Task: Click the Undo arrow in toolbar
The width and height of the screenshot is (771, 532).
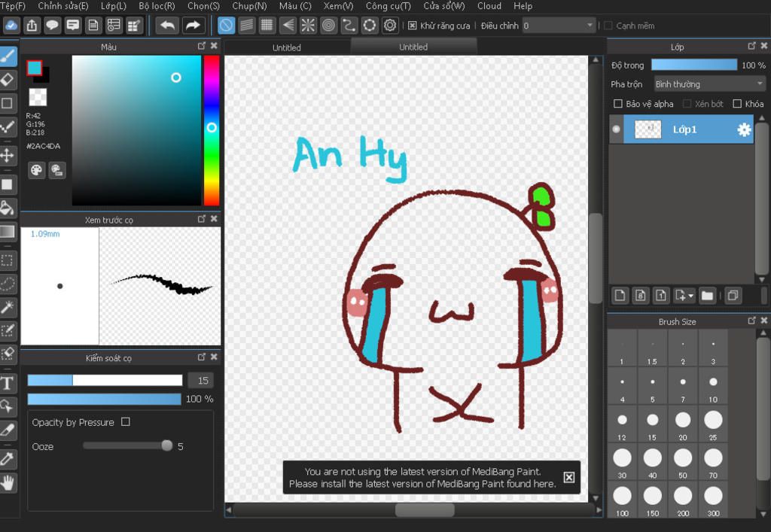Action: pos(167,26)
